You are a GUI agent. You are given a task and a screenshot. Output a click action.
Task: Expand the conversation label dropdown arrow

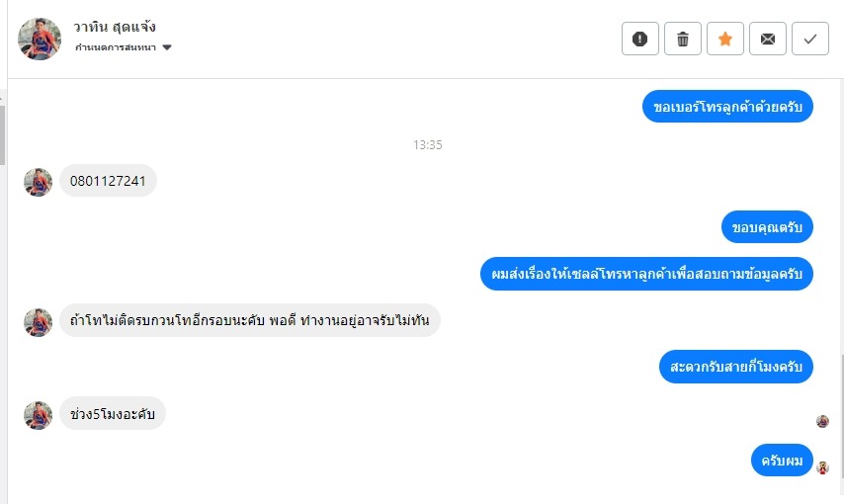tap(167, 47)
